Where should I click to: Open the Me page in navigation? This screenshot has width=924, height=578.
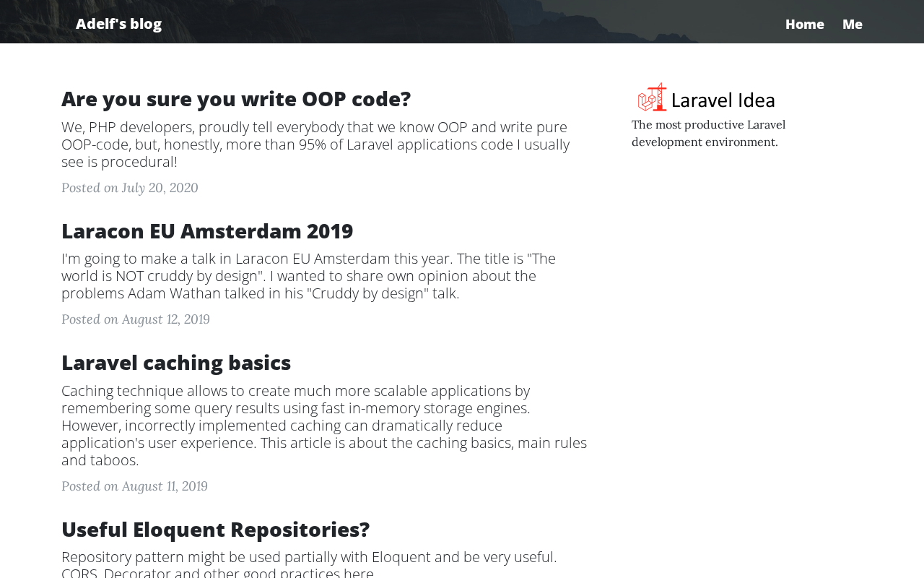coord(852,24)
